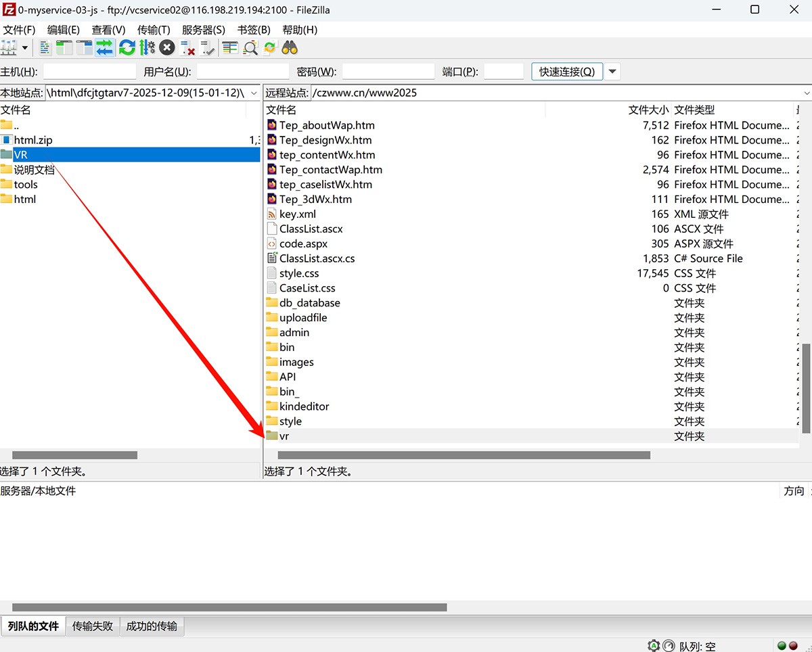
Task: Sort remote files by 文件大小 column
Action: click(648, 110)
